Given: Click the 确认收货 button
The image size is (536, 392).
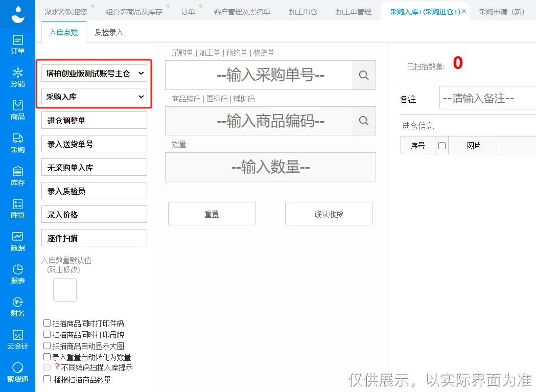Looking at the screenshot, I should [x=329, y=214].
